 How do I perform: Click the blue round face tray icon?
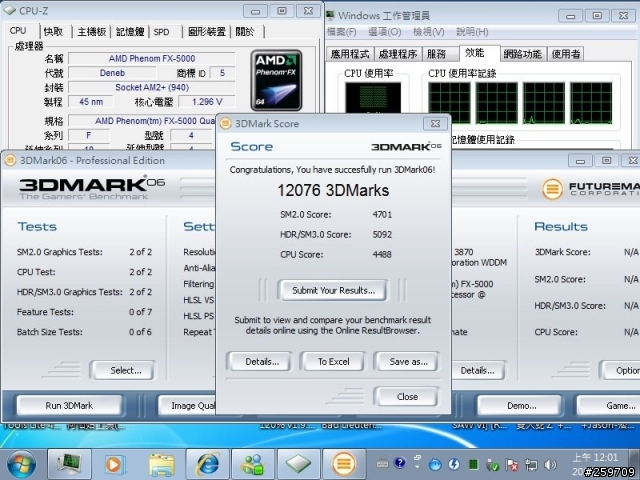[435, 464]
